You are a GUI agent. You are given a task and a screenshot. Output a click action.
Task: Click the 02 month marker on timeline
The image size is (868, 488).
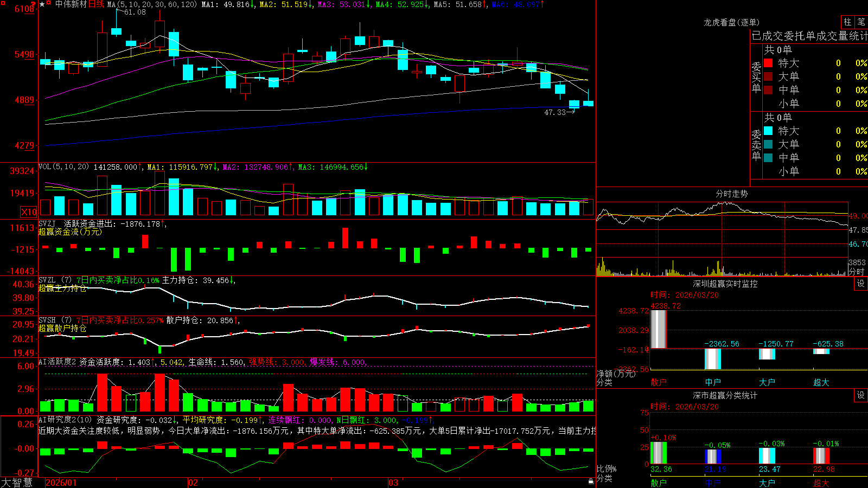coord(193,483)
